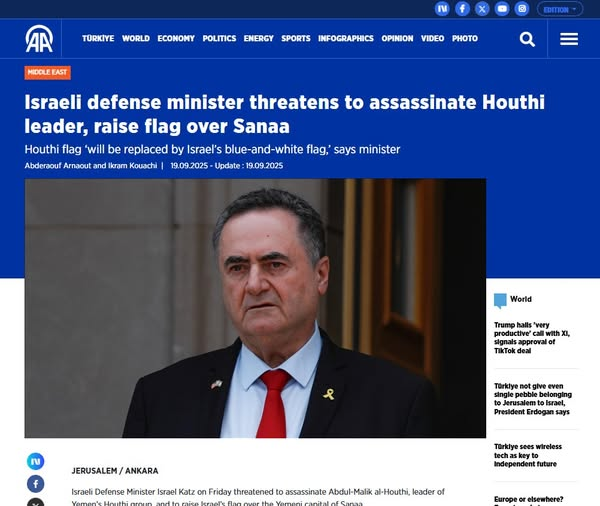Open Erdogan Jerusalem pebble article link
This screenshot has height=506, width=600.
[533, 399]
